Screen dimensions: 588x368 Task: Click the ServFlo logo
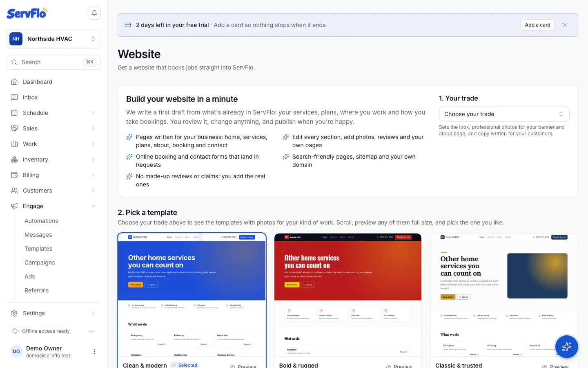click(x=27, y=13)
